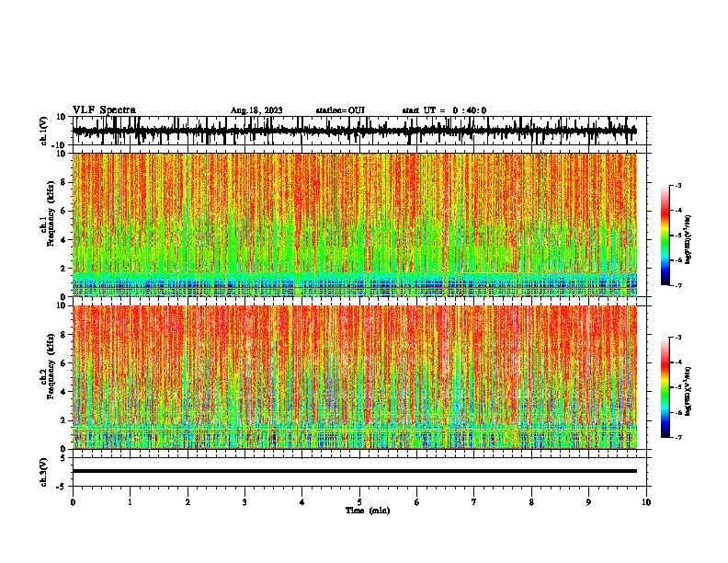This screenshot has width=728, height=563.
Task: Click the log(PSD) label beside ch.2 colorbar
Action: pyautogui.click(x=688, y=391)
